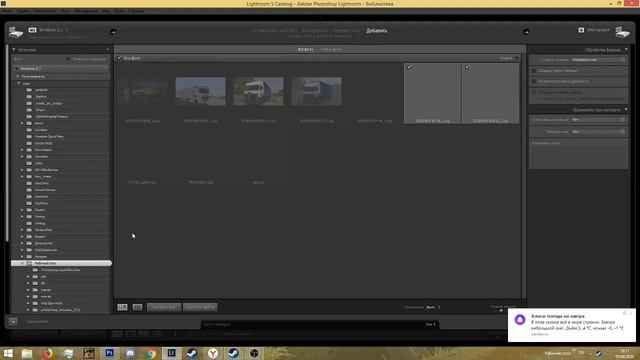640x360 pixels.
Task: Select the copy as DNG import method
Action: (x=275, y=31)
